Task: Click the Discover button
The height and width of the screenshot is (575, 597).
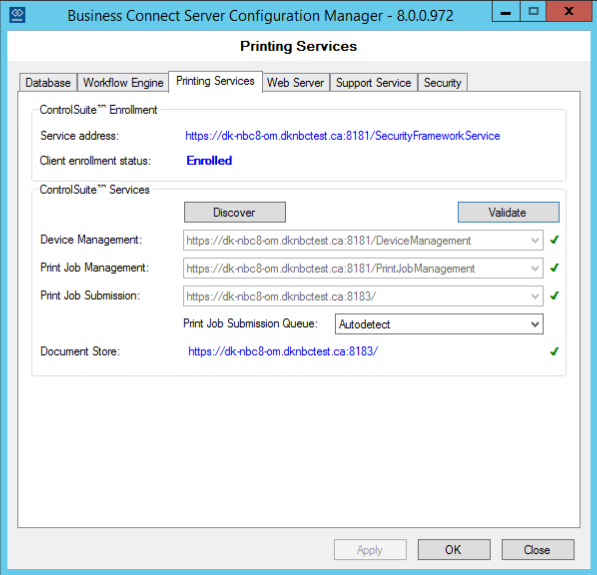Action: tap(235, 212)
